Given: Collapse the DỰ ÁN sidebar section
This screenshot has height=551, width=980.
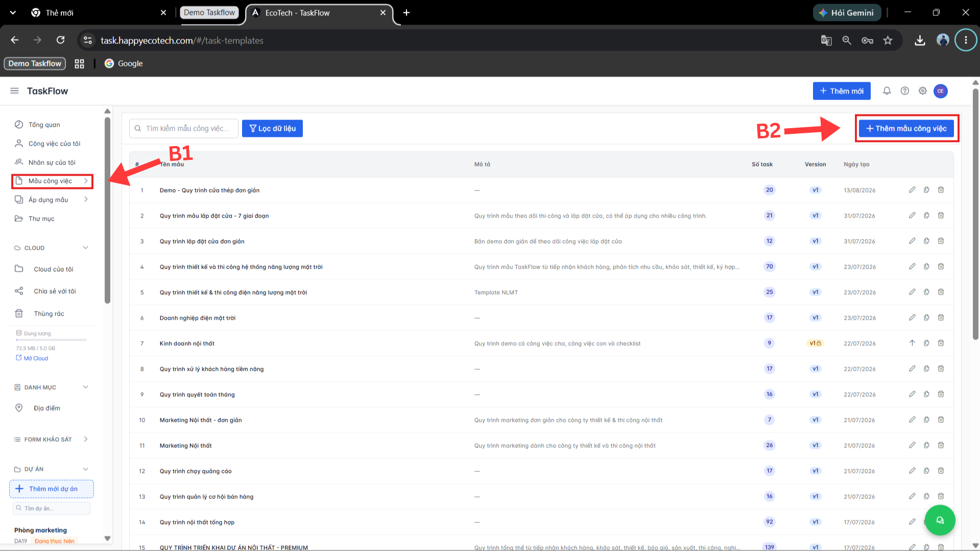Looking at the screenshot, I should 86,469.
